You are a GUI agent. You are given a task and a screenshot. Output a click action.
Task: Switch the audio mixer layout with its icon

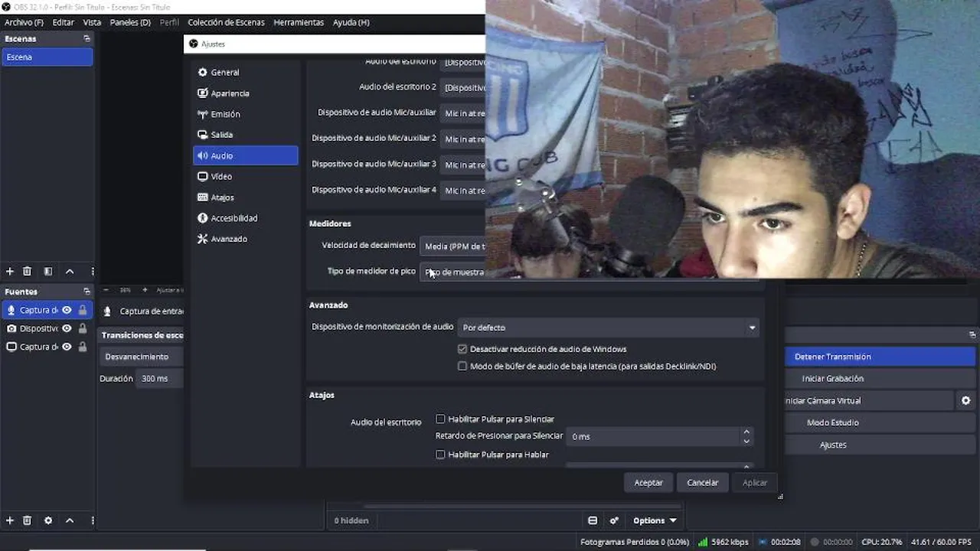coord(593,520)
